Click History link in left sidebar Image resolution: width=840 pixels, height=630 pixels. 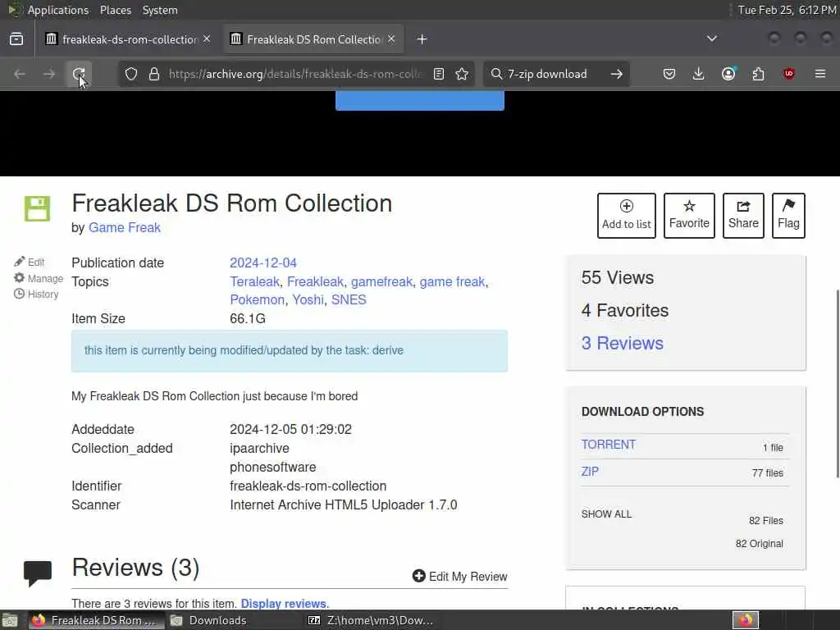pyautogui.click(x=36, y=294)
